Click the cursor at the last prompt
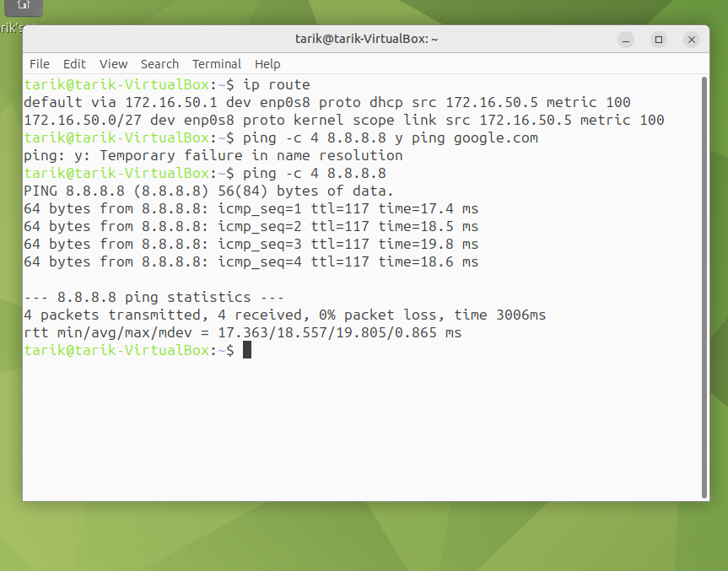728x571 pixels. click(x=247, y=350)
